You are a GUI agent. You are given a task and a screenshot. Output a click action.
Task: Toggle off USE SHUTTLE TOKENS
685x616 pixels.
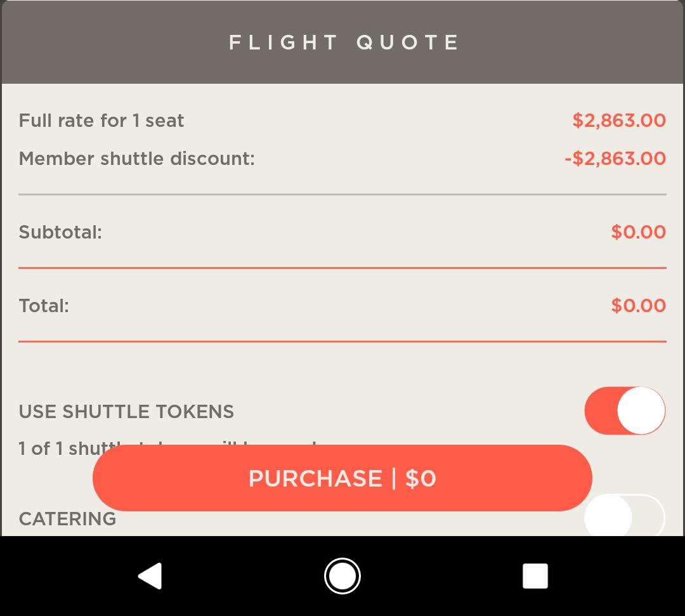(625, 411)
